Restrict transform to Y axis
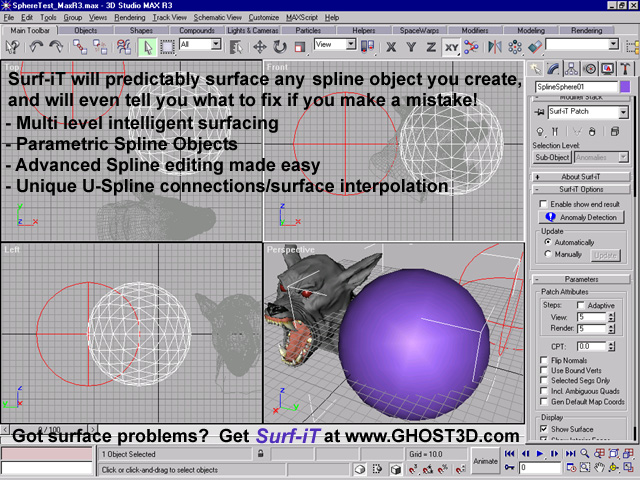Image resolution: width=640 pixels, height=480 pixels. point(411,47)
